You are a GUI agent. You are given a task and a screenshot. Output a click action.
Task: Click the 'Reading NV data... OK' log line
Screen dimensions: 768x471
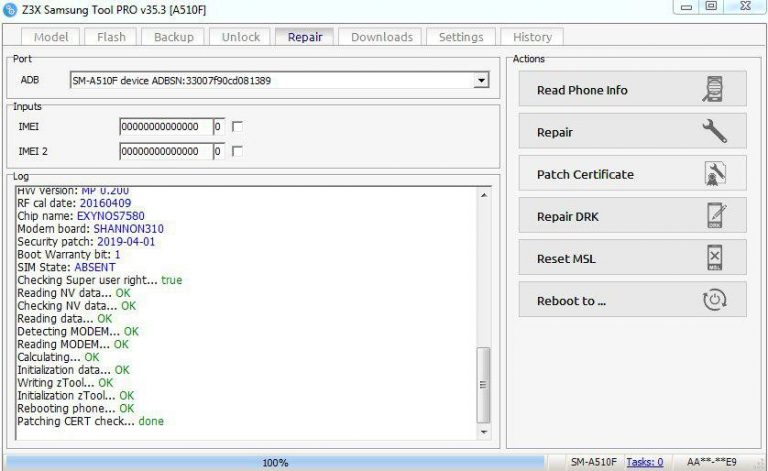pyautogui.click(x=74, y=293)
